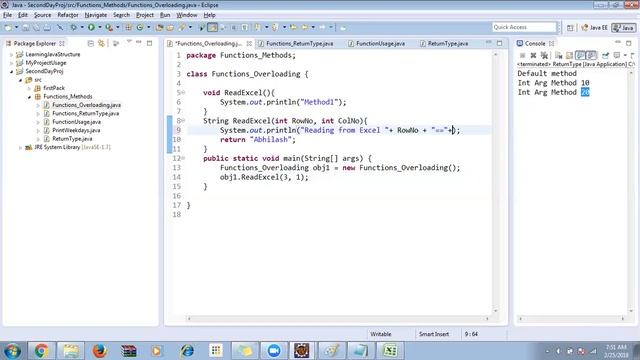
Task: Click Pin Console icon
Action: tap(605, 55)
